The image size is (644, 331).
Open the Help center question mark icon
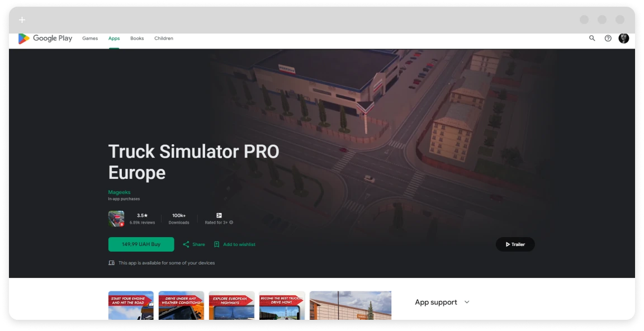pos(608,39)
